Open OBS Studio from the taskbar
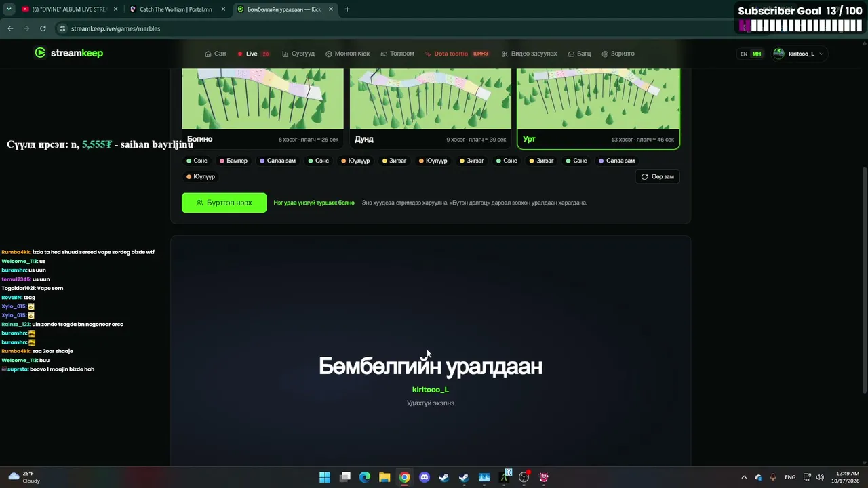Image resolution: width=868 pixels, height=488 pixels. [524, 477]
